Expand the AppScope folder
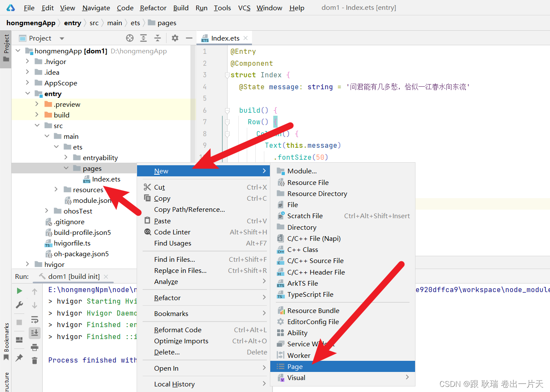The width and height of the screenshot is (550, 392). [x=27, y=83]
